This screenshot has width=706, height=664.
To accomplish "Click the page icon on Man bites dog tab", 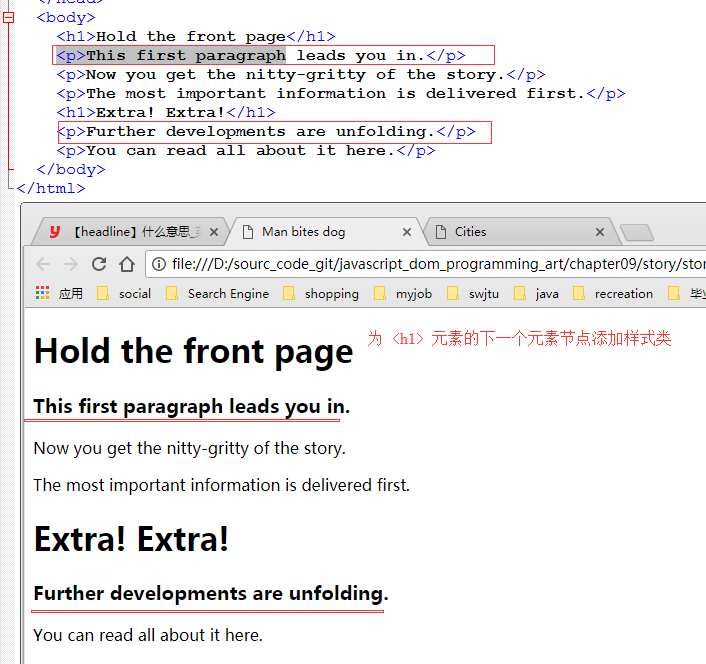I will point(248,232).
